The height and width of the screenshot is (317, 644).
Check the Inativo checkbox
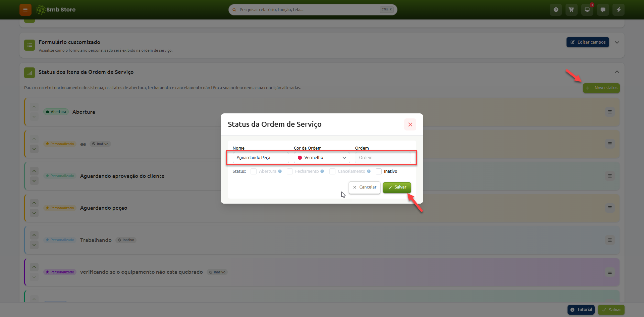[379, 171]
